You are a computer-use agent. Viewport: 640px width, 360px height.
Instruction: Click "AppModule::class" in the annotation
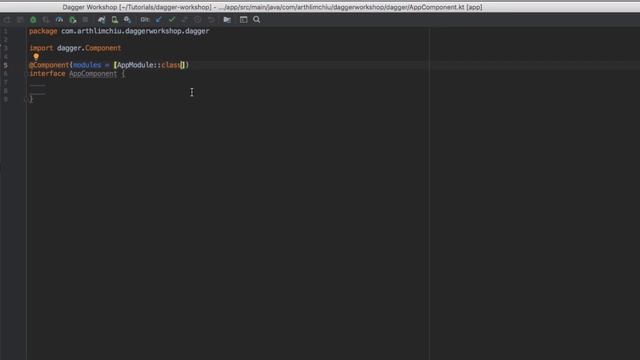[x=149, y=65]
